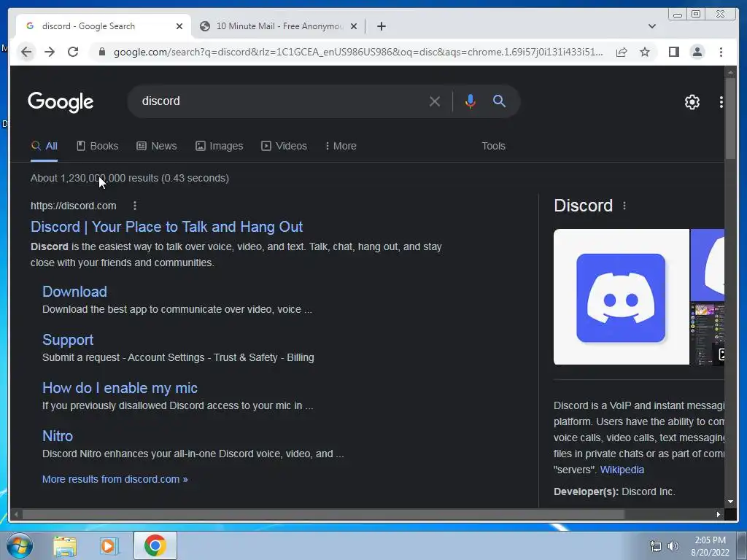Screen dimensions: 747x560
Task: Launch Windows Media Player from the taskbar
Action: (109, 545)
